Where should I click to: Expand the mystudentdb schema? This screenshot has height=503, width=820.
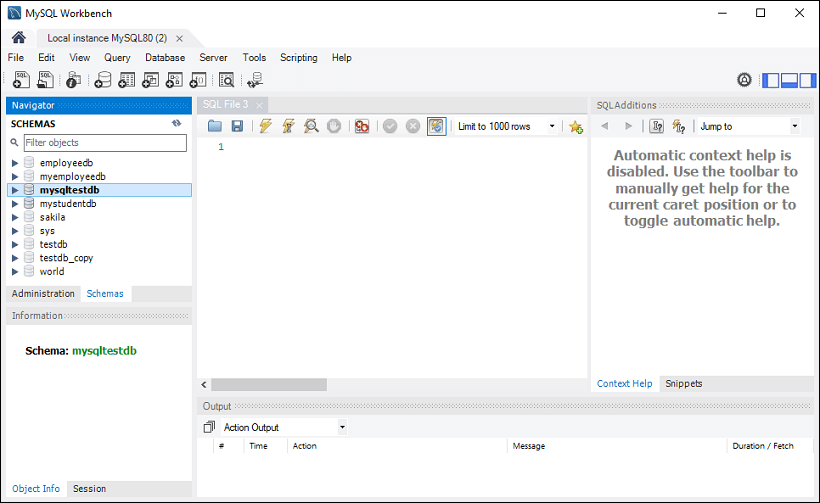coord(15,204)
